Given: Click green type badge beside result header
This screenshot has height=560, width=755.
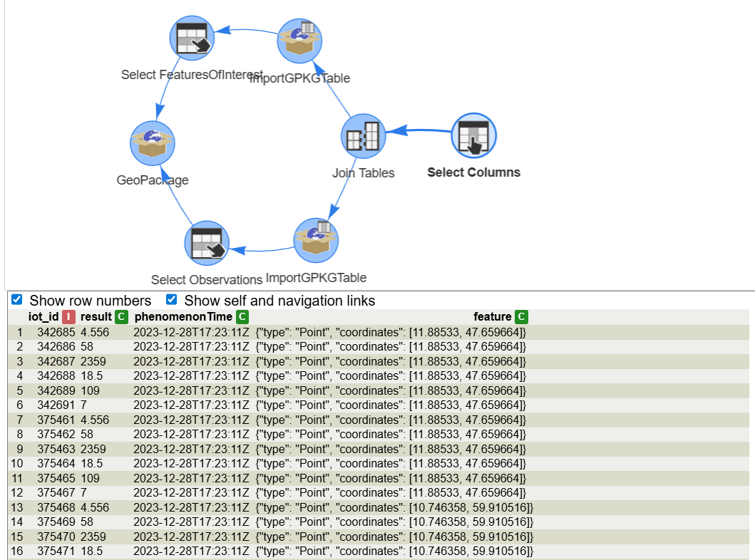Looking at the screenshot, I should 121,316.
